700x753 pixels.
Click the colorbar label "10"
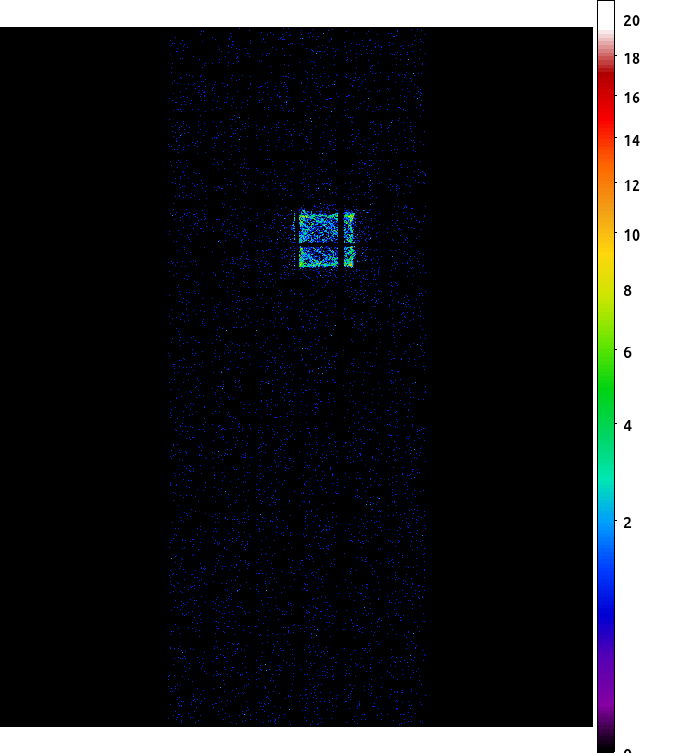(x=632, y=235)
